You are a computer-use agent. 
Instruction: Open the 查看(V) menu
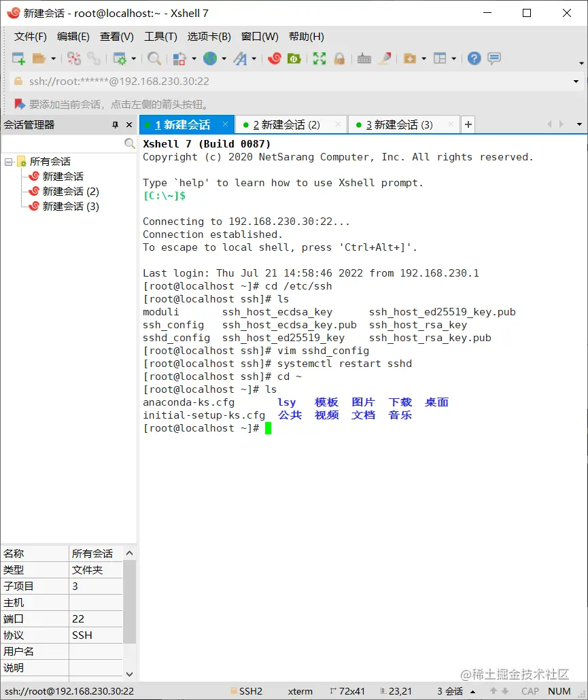[x=116, y=37]
